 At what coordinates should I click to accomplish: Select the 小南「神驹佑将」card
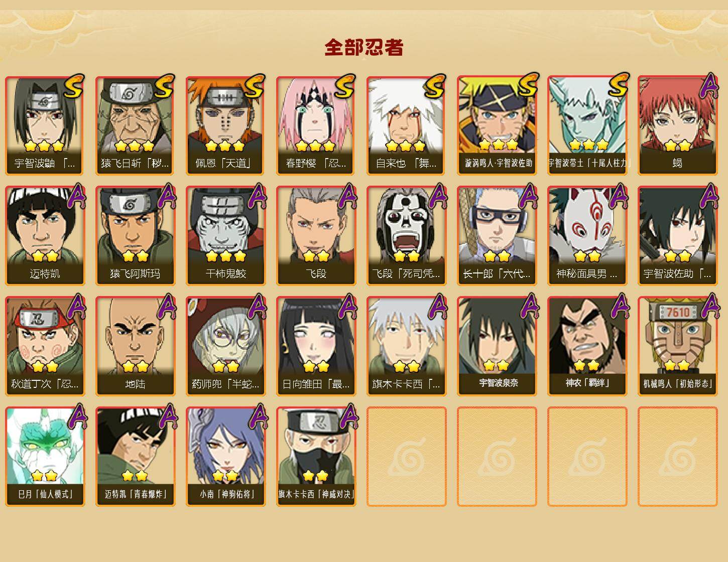226,457
